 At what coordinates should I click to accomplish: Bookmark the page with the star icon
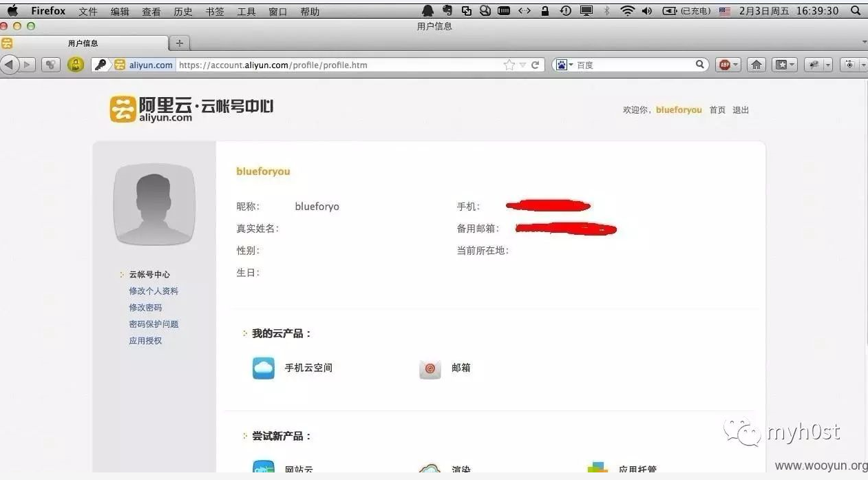(x=509, y=65)
